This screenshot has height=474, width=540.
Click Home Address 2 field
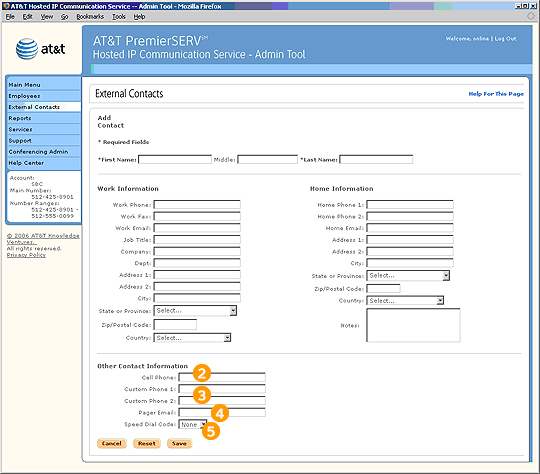[409, 251]
